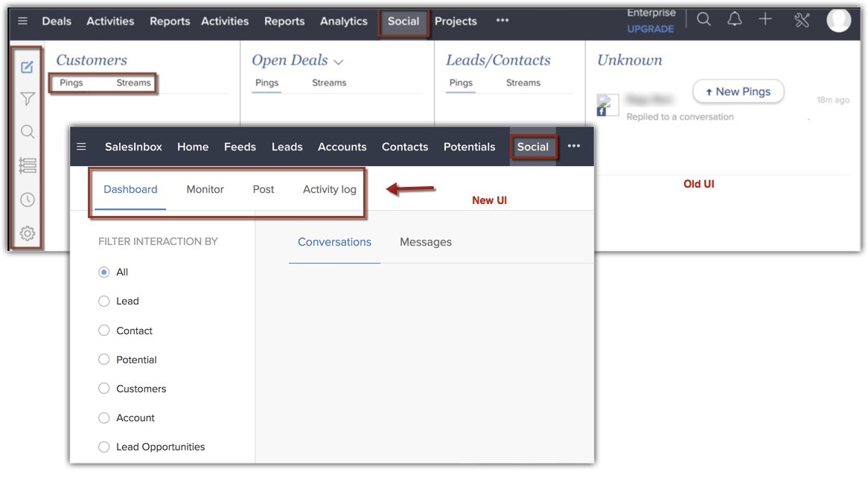Go to Home in New UI navbar
This screenshot has width=868, height=478.
click(193, 147)
